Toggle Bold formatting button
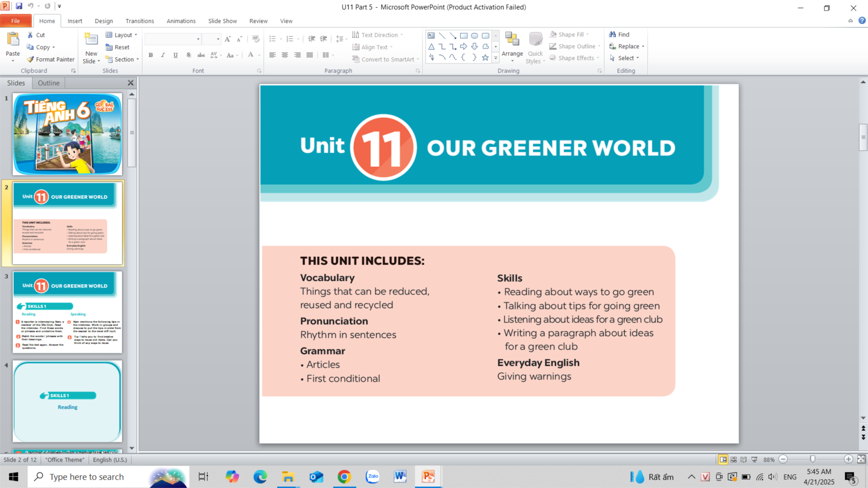The image size is (868, 488). (x=151, y=55)
